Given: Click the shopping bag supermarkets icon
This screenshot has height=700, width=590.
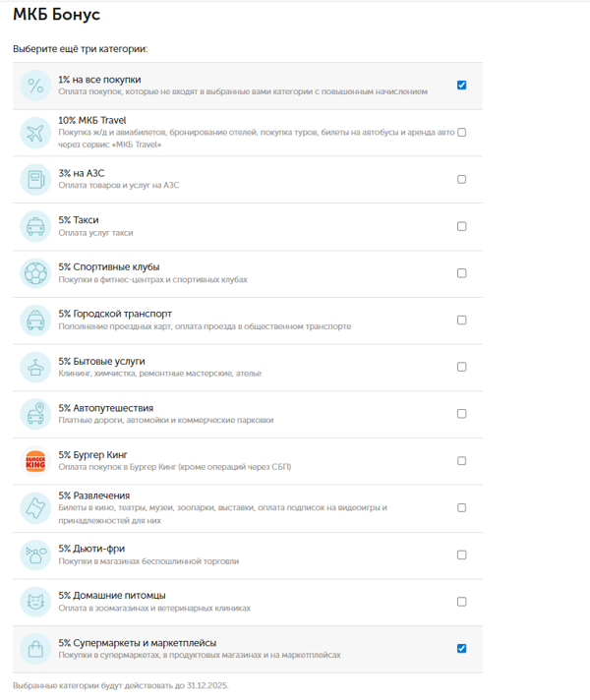Looking at the screenshot, I should click(35, 649).
